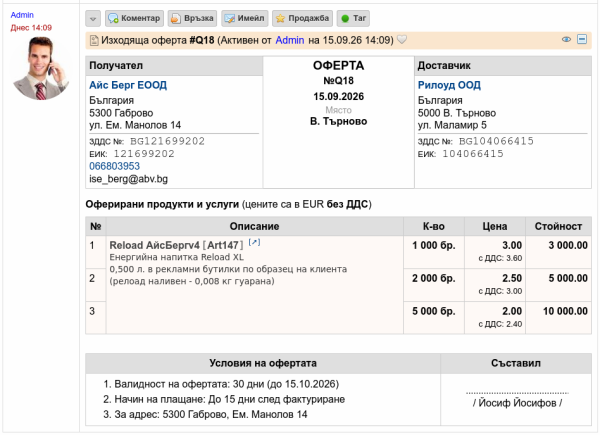Click the Начин на плащане condition line

coord(230,399)
